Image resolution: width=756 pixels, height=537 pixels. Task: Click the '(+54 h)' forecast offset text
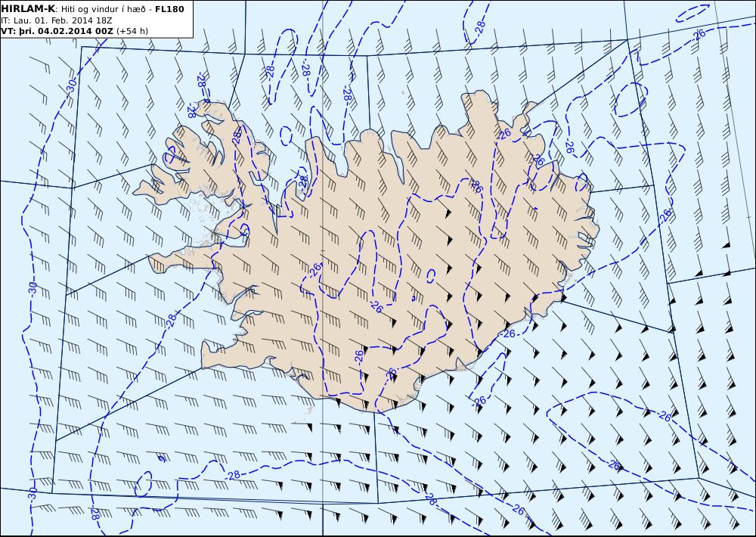coord(132,31)
